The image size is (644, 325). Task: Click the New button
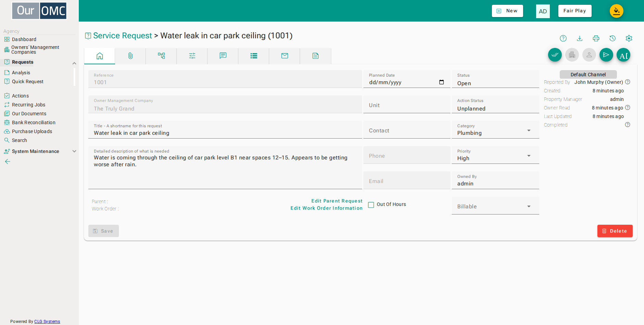pyautogui.click(x=507, y=11)
